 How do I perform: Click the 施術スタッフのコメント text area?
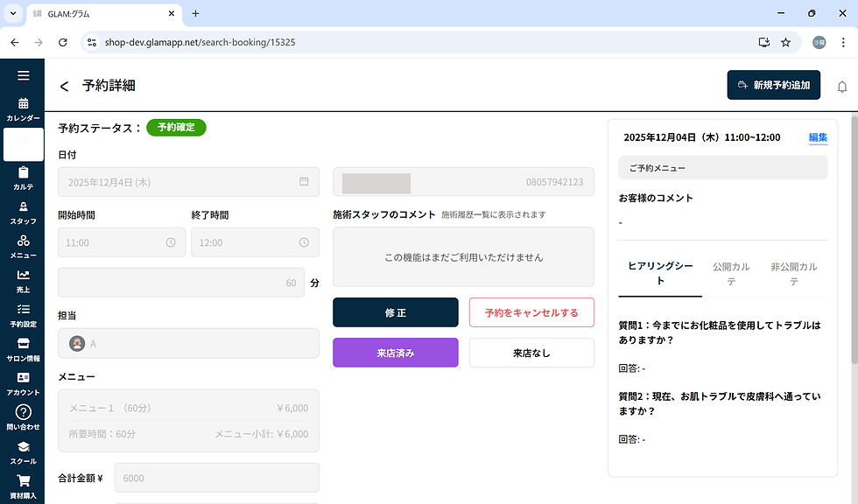coord(463,257)
